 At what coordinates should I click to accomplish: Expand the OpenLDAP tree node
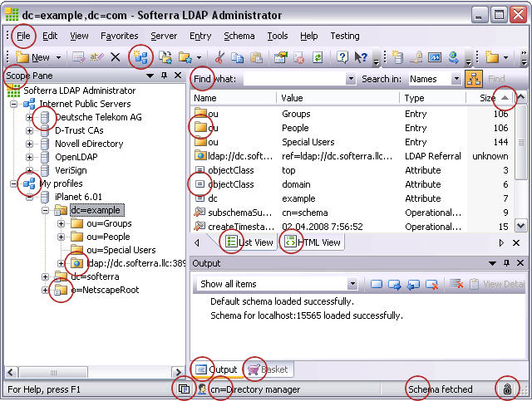point(29,157)
